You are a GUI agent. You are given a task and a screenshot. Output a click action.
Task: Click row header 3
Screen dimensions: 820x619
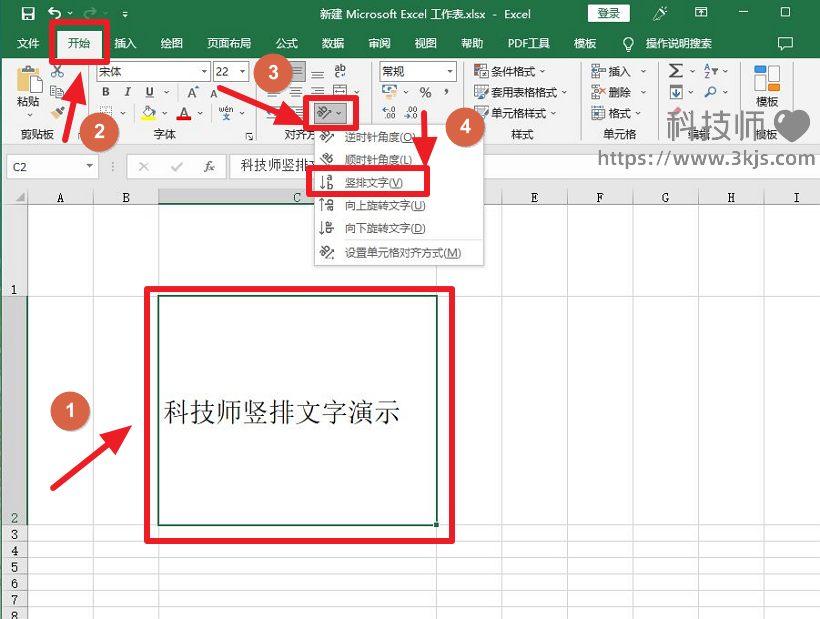14,534
